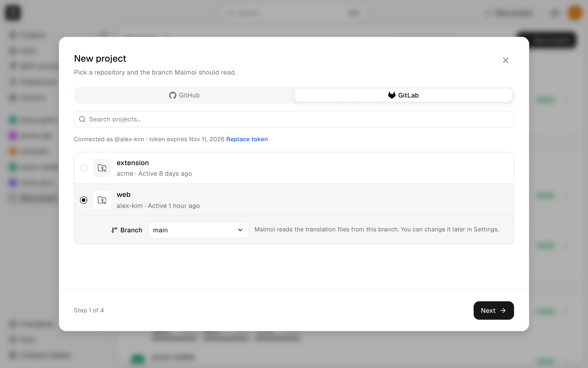Select the GitLab tab

point(403,95)
